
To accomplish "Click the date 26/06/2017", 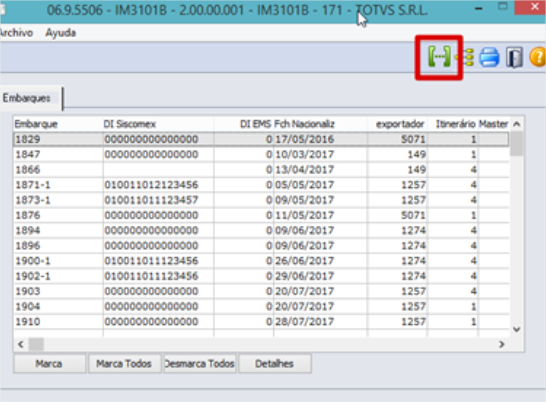I will point(305,261).
